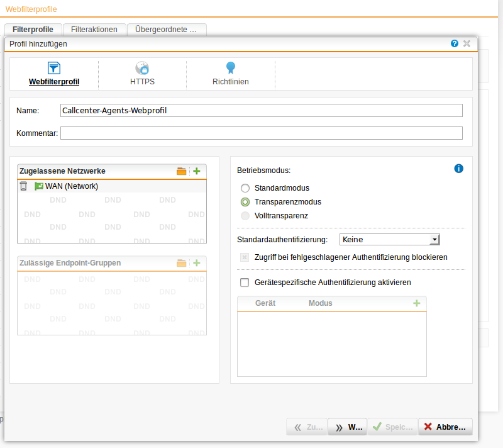The width and height of the screenshot is (503, 448).
Task: Close the Profil hinzufügen dialog
Action: [467, 43]
